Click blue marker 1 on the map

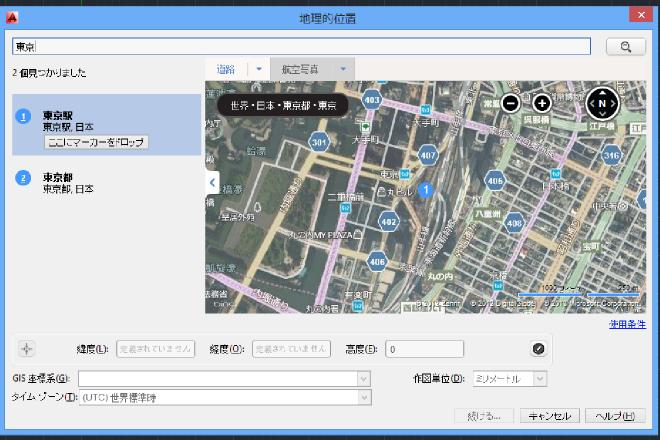tap(426, 190)
